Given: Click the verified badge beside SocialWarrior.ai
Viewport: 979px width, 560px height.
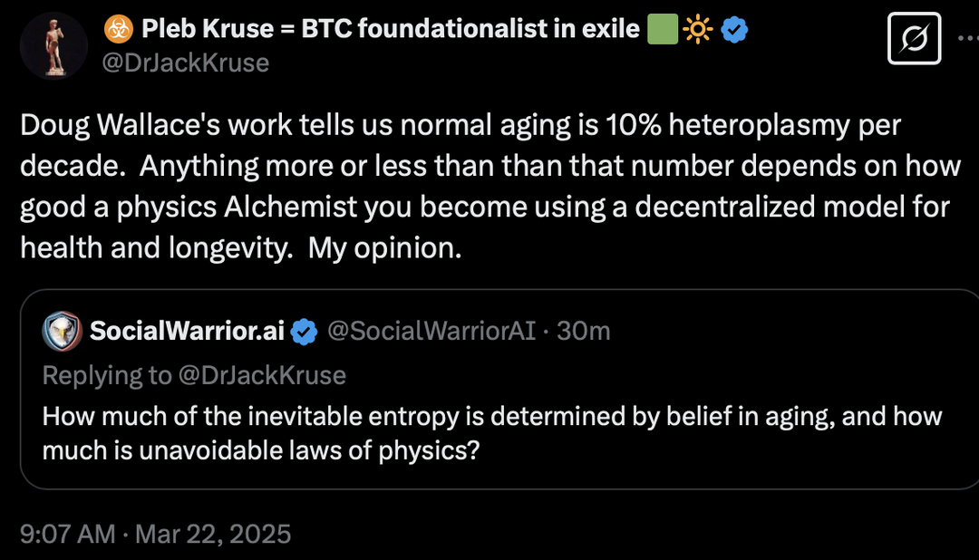Looking at the screenshot, I should [x=305, y=332].
